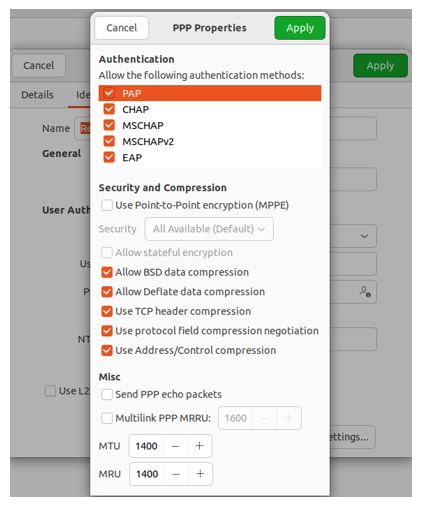428x506 pixels.
Task: Uncheck Use TCP header compression
Action: 107,311
